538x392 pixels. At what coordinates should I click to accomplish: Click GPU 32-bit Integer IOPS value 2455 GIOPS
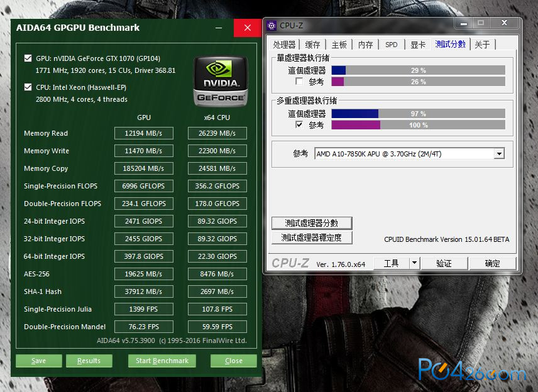tap(144, 239)
